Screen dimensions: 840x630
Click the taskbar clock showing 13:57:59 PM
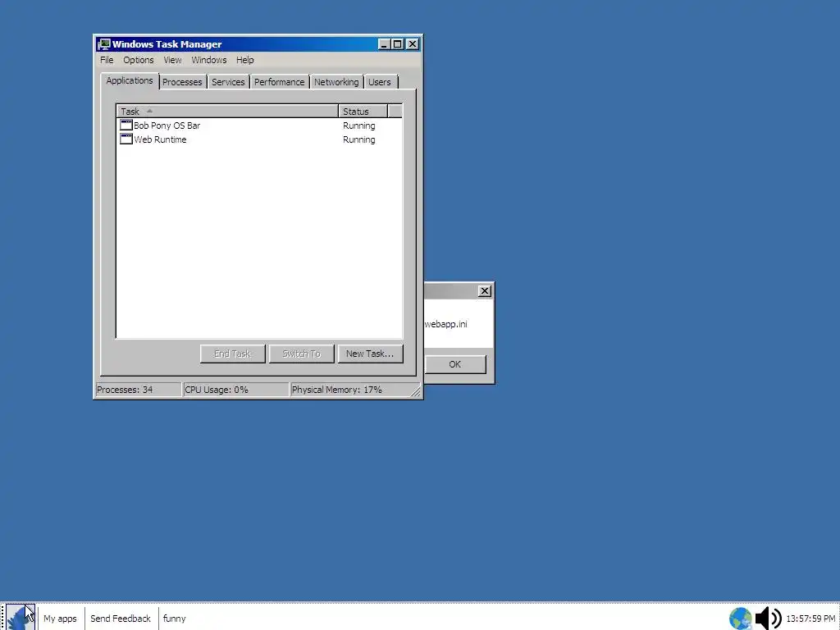tap(810, 619)
